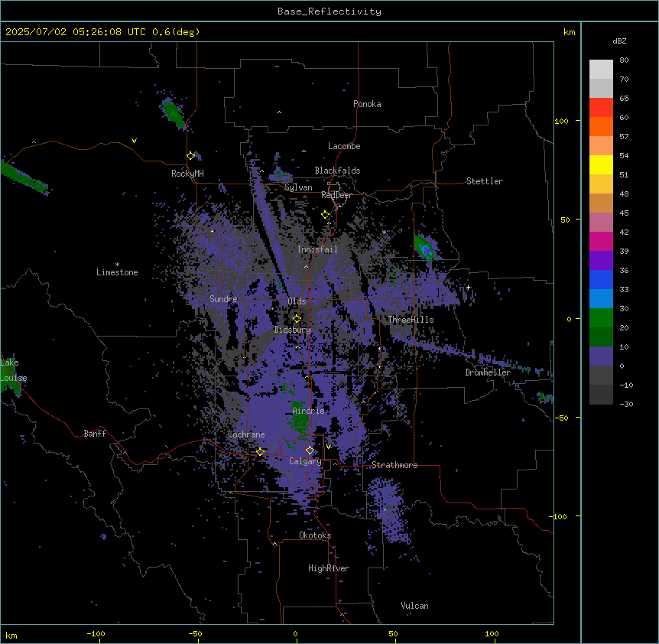
Task: Click the ThreeHills city label
Action: point(411,320)
